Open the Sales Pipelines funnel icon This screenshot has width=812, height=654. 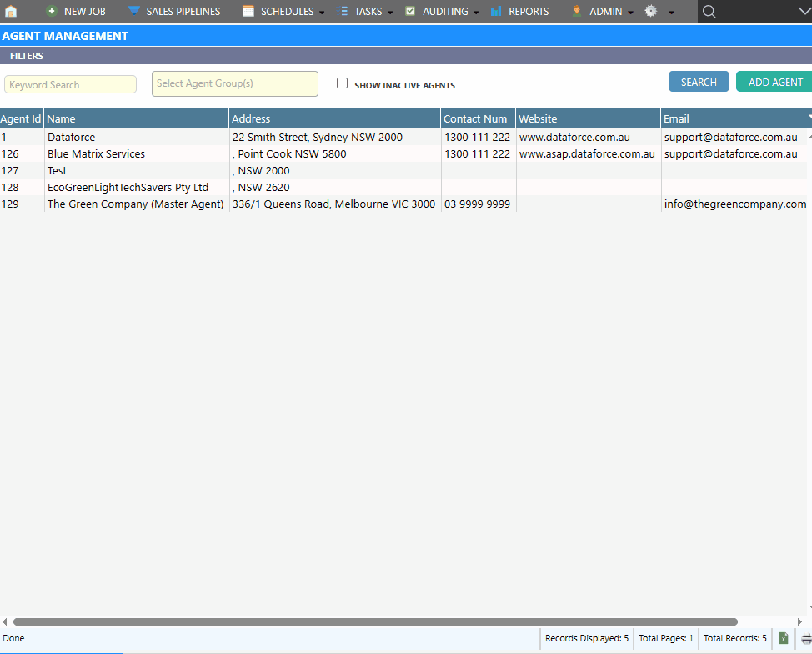click(134, 12)
